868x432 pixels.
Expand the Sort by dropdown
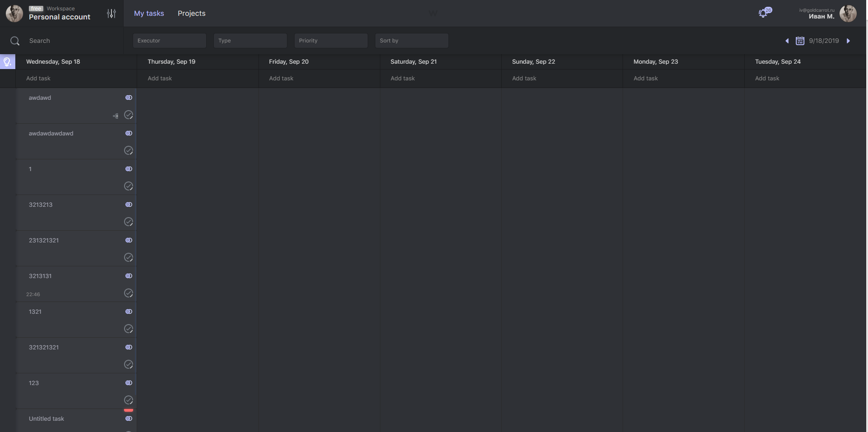(x=412, y=41)
